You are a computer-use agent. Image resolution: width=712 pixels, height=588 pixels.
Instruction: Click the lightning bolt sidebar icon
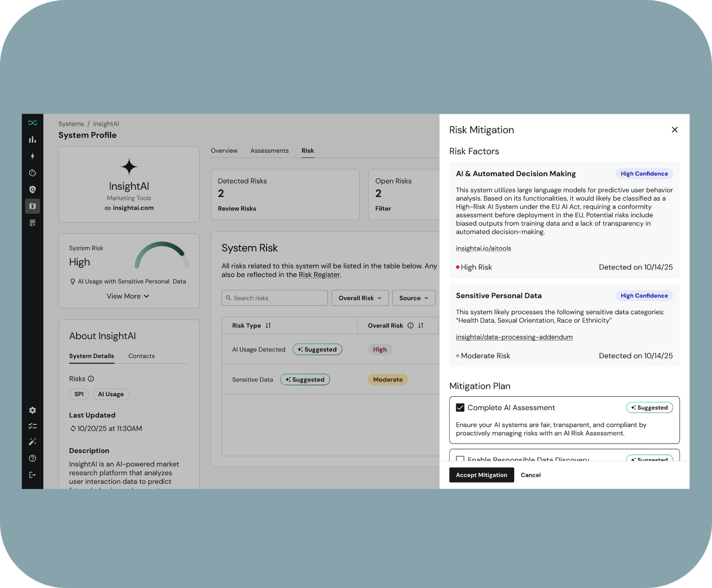click(32, 156)
